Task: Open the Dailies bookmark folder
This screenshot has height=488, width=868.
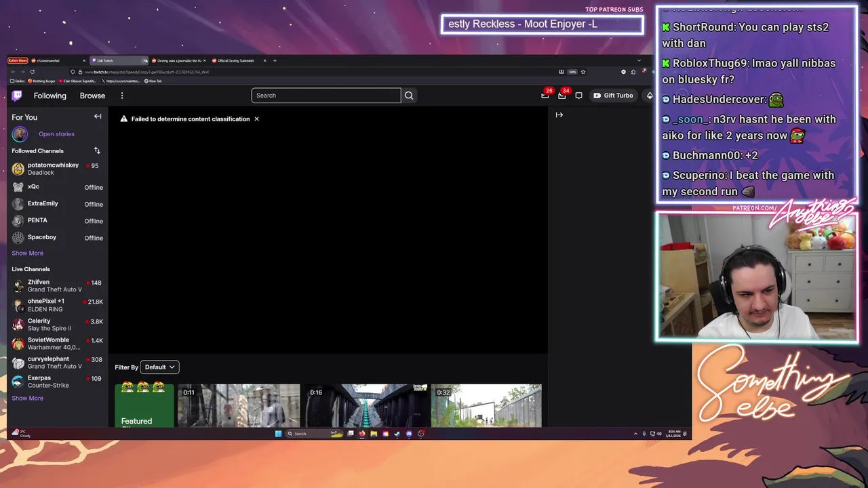Action: (18, 81)
